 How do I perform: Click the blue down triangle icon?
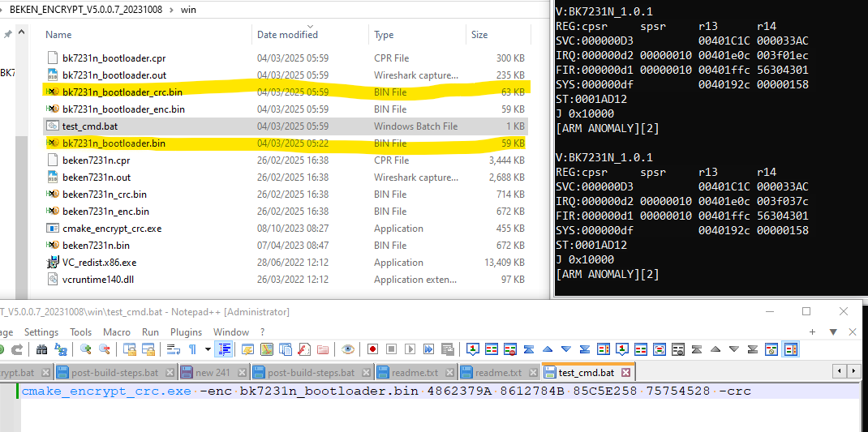565,349
